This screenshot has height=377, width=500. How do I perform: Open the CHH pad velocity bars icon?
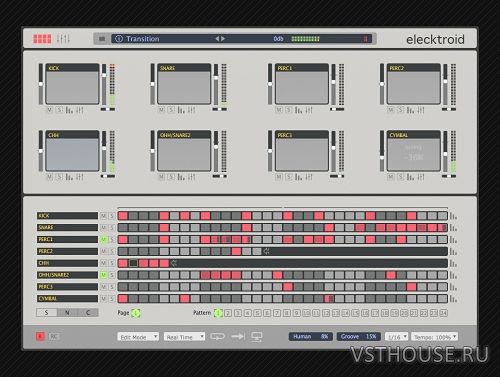(x=69, y=177)
